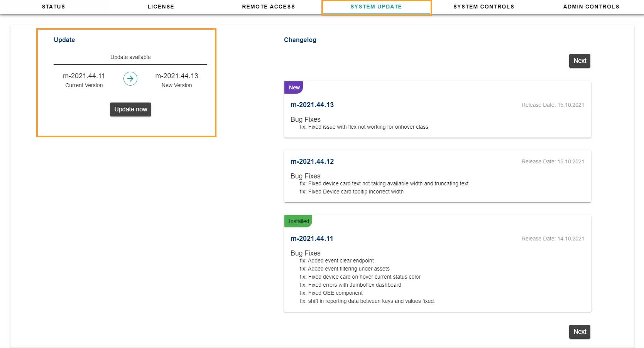This screenshot has height=348, width=644.
Task: Click the purple New badge
Action: 294,87
